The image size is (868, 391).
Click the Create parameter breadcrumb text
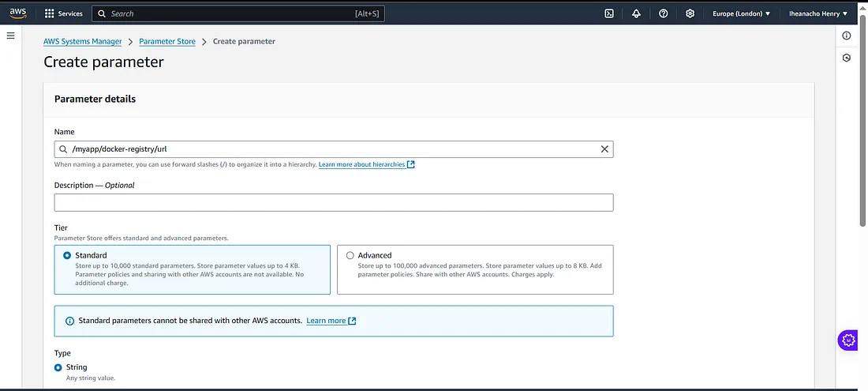pos(244,41)
